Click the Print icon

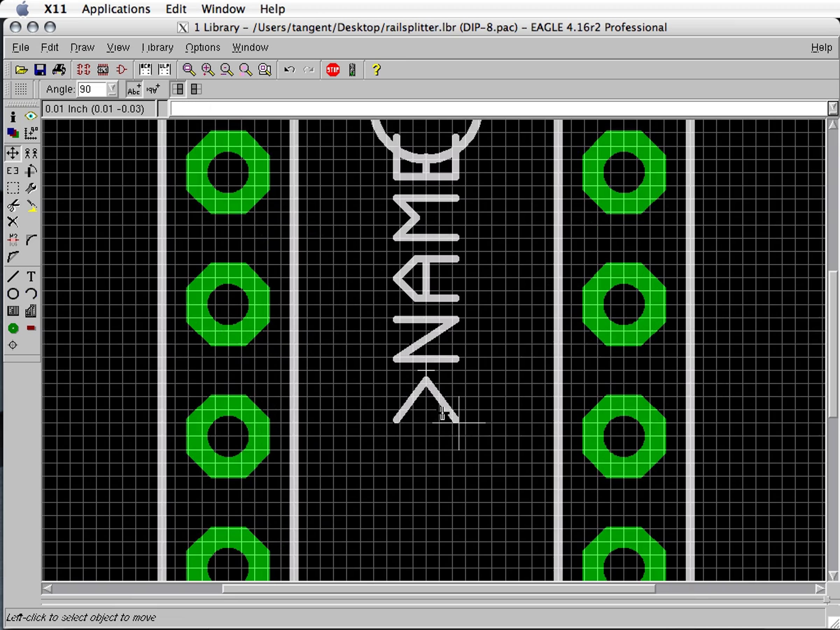[x=59, y=70]
